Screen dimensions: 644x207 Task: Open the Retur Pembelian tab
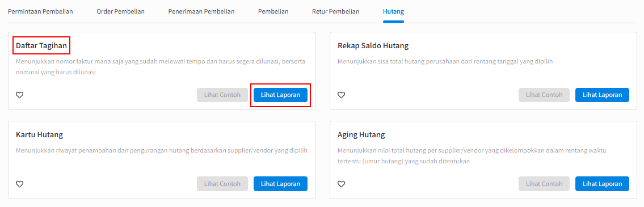[x=335, y=11]
